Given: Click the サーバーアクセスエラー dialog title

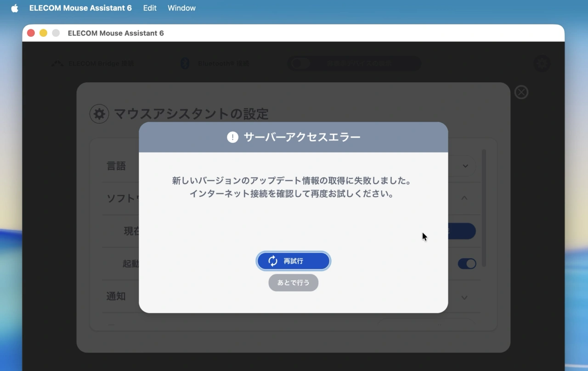Looking at the screenshot, I should click(x=302, y=137).
